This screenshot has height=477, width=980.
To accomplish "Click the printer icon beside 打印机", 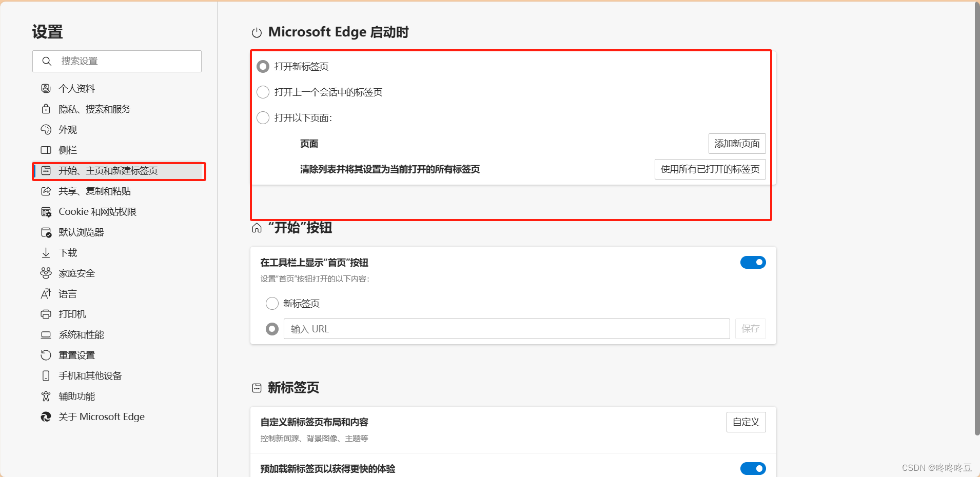I will point(46,314).
